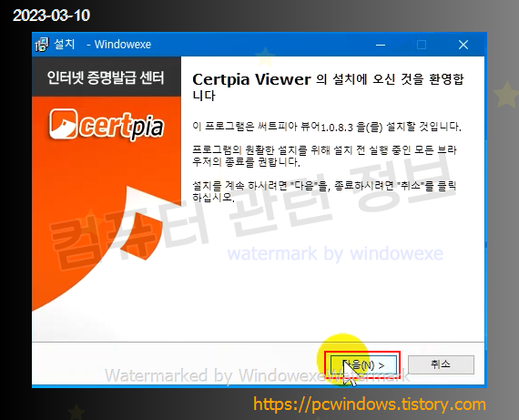
Task: Click the paragraph recommending closing browsers
Action: click(324, 156)
